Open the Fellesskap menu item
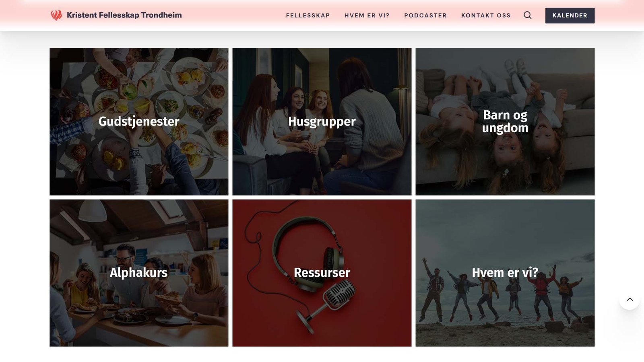The image size is (644, 362). click(x=308, y=15)
